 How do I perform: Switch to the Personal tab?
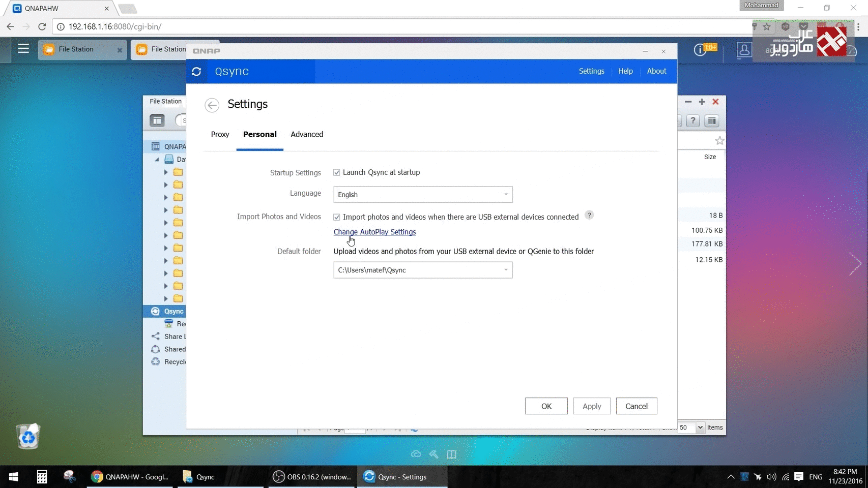[260, 134]
